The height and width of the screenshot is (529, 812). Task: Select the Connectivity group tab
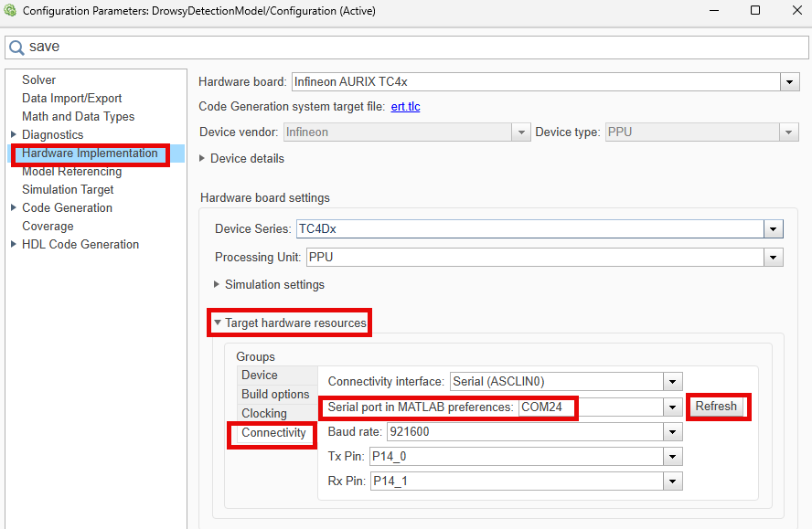[x=274, y=433]
